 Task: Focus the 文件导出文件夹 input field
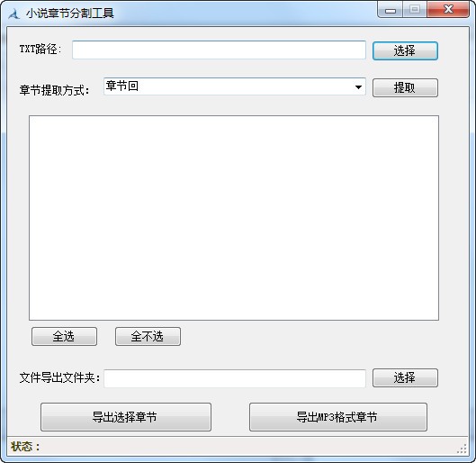coord(235,378)
